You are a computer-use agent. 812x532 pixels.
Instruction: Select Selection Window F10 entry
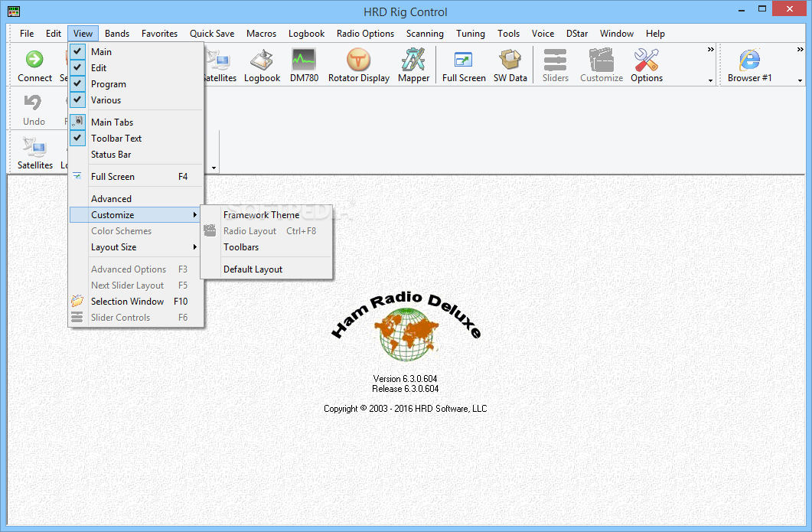(135, 301)
